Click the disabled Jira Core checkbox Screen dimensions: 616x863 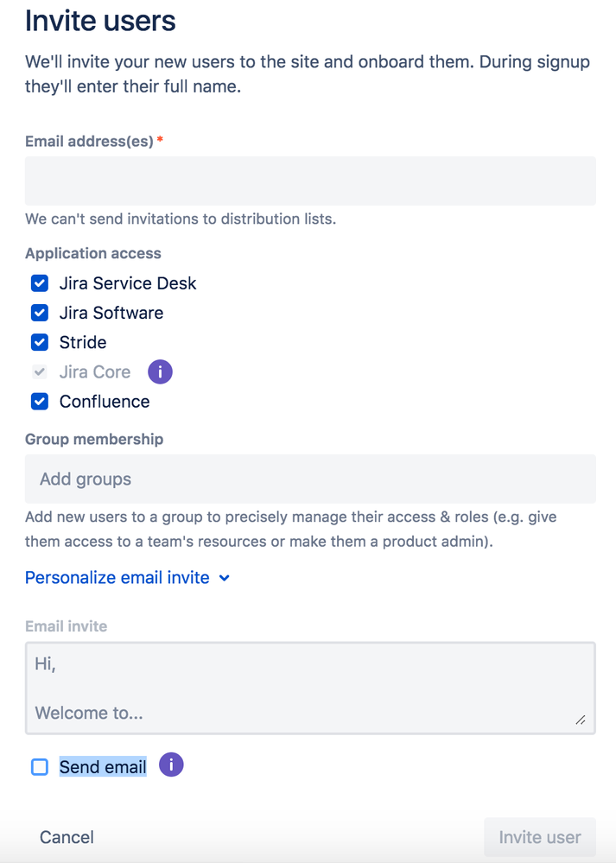[39, 371]
